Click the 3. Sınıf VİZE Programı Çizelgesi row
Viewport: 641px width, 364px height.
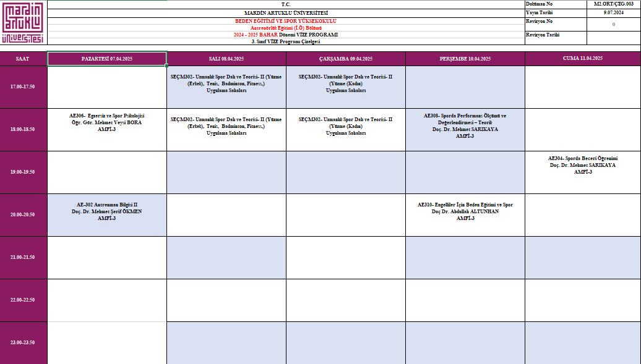[286, 41]
